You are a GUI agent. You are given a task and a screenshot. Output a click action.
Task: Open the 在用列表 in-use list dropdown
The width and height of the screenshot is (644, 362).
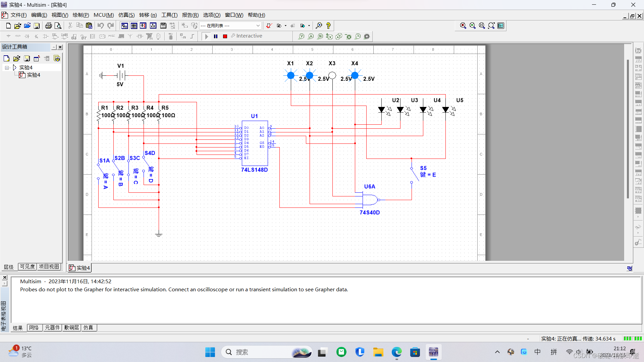pyautogui.click(x=258, y=25)
